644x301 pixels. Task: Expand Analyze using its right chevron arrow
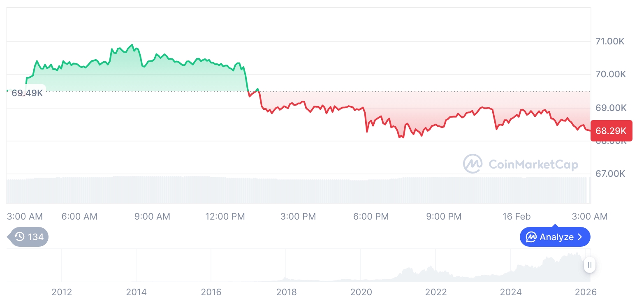580,237
